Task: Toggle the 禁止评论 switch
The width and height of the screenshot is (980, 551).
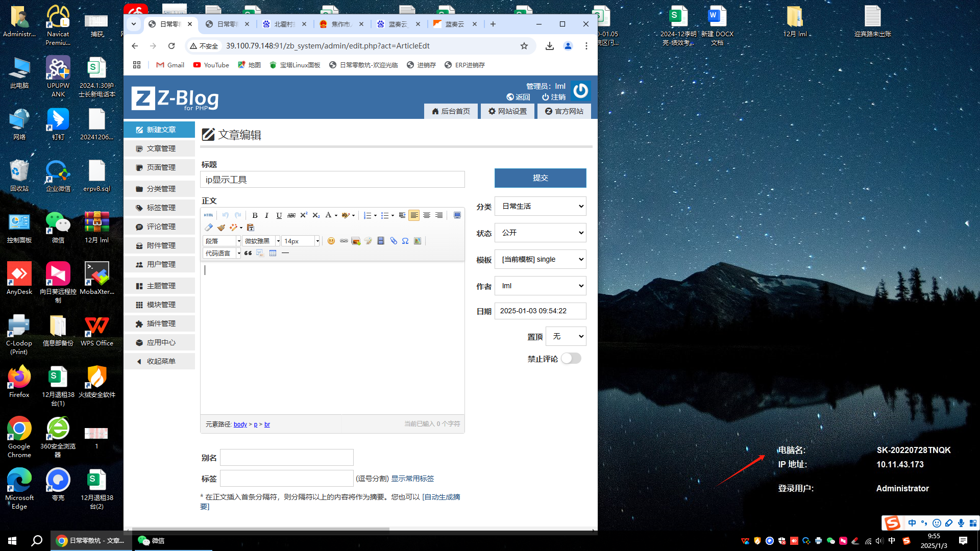Action: pos(571,359)
